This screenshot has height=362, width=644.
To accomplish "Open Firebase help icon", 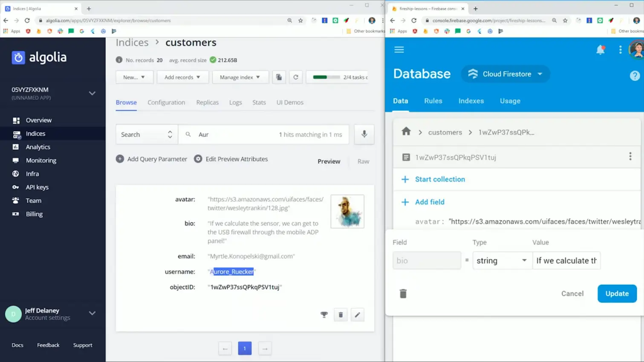I will [635, 75].
